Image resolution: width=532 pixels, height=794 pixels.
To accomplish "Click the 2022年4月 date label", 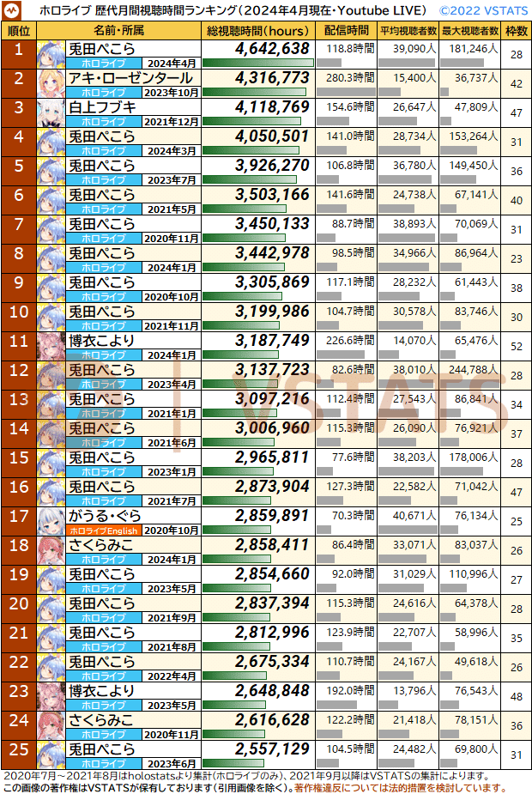I will (x=172, y=676).
